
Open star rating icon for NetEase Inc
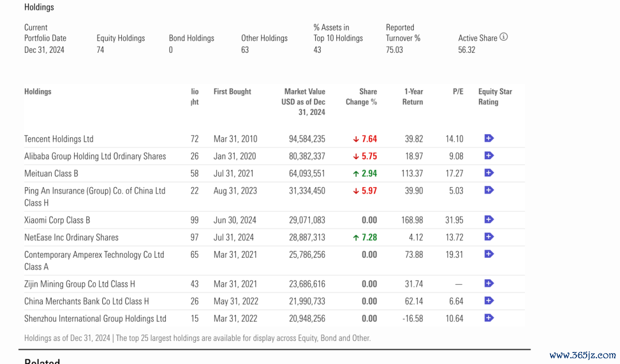(x=489, y=237)
